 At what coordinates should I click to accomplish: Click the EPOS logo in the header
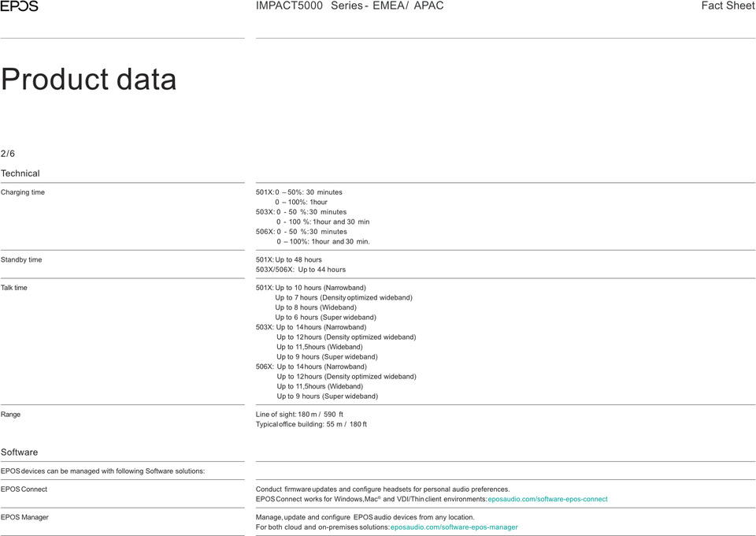tap(20, 6)
